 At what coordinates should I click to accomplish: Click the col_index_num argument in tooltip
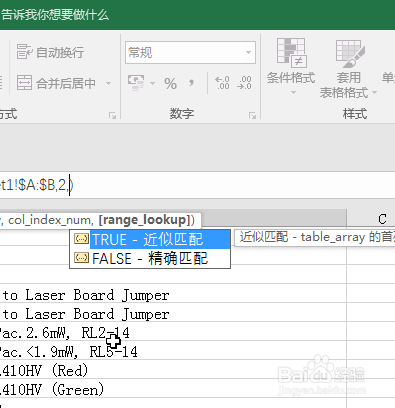point(49,220)
